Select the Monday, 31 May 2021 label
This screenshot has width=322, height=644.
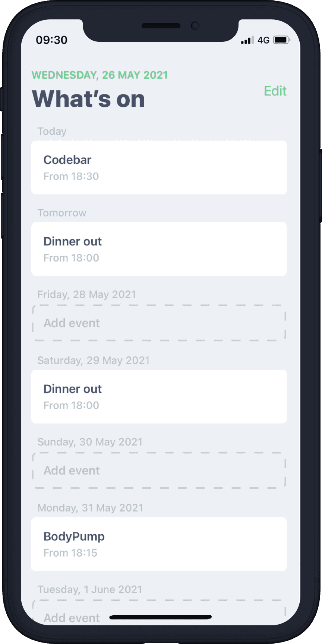pos(91,508)
